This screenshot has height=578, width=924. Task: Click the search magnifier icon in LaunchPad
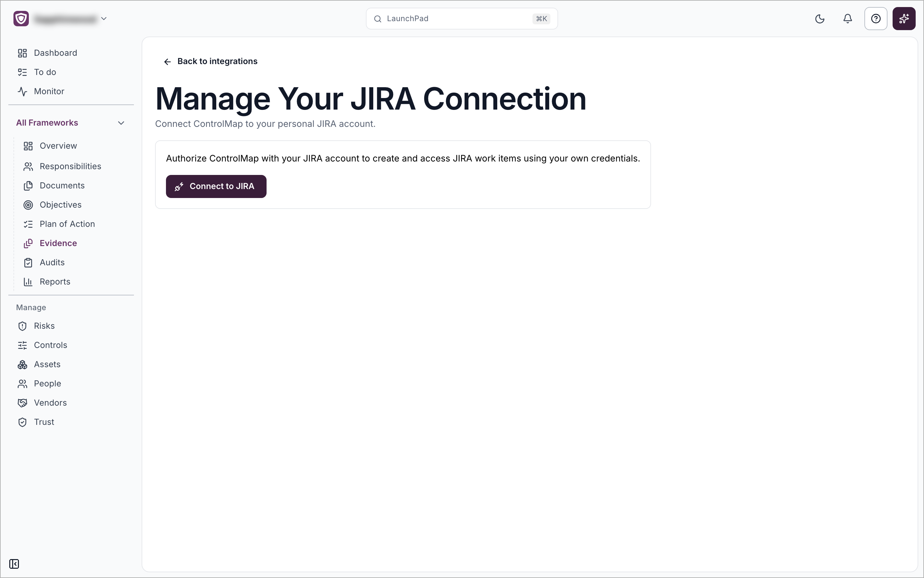tap(377, 19)
